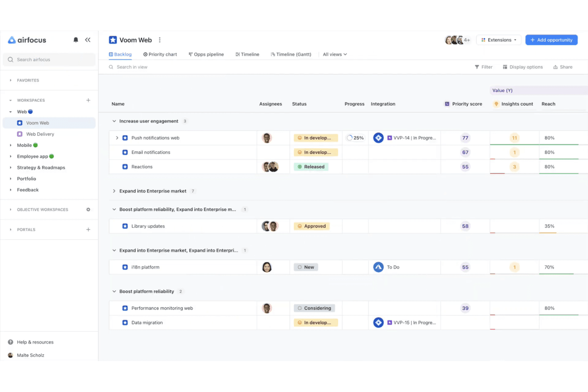
Task: Click the priority score 77
Action: click(x=465, y=138)
